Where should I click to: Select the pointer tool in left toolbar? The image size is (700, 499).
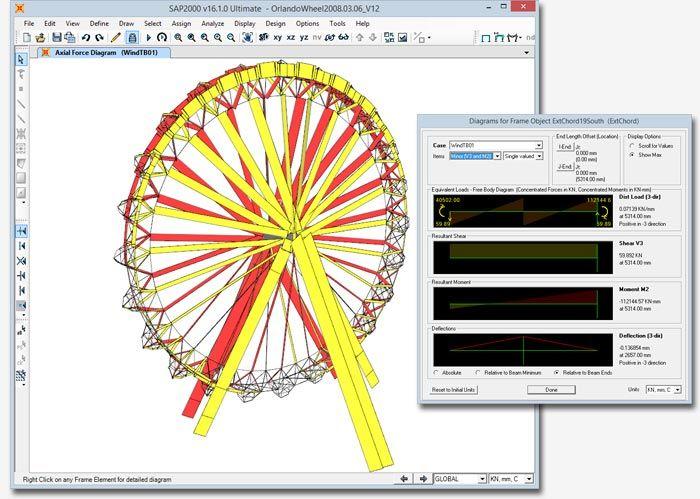click(x=21, y=59)
